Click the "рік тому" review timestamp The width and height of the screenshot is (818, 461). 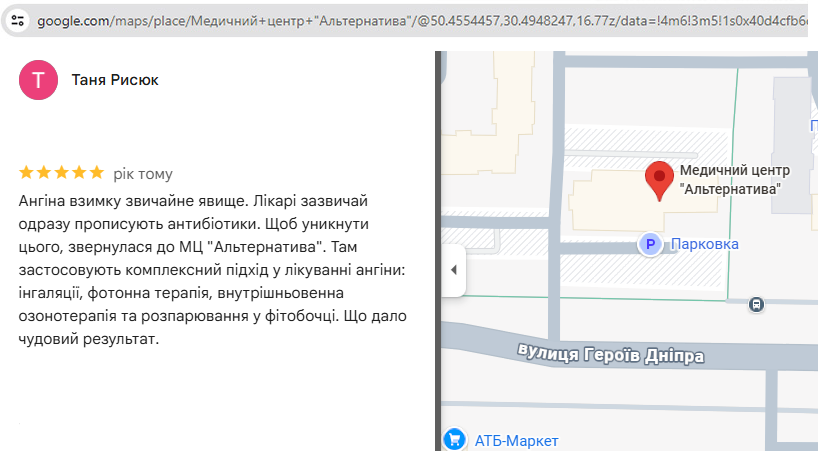(143, 172)
